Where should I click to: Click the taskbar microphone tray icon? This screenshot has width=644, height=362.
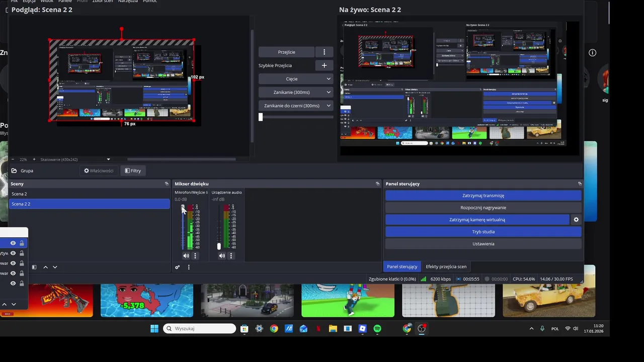click(542, 329)
